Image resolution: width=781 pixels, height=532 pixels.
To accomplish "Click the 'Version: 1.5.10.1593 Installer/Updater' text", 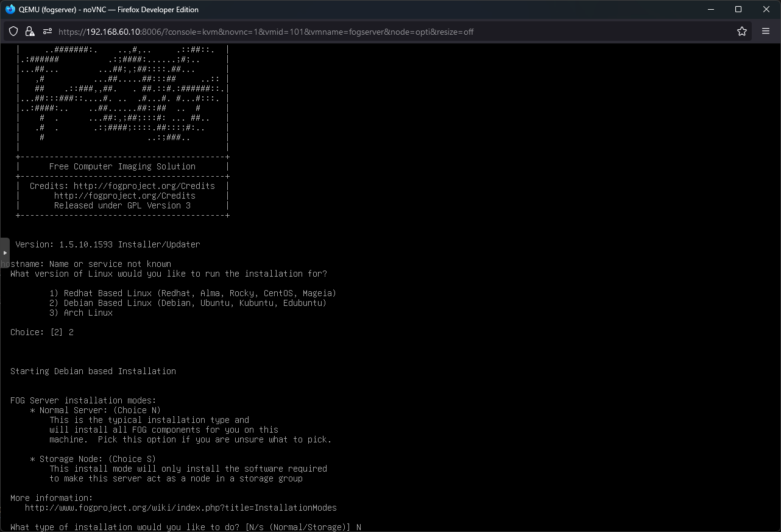I will pyautogui.click(x=108, y=244).
